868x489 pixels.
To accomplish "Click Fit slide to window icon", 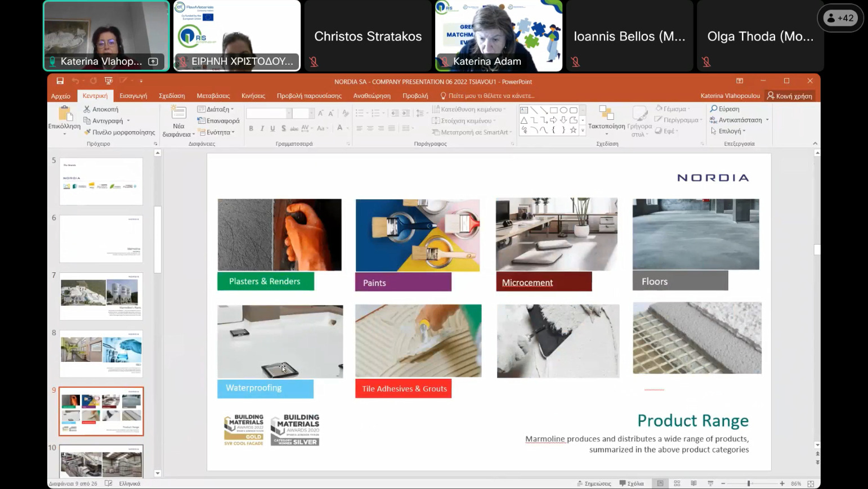I will [811, 483].
